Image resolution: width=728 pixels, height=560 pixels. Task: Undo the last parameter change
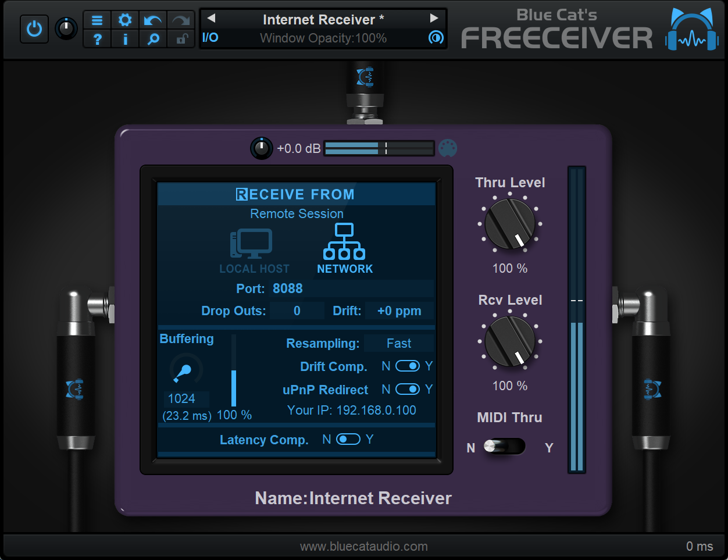point(152,19)
